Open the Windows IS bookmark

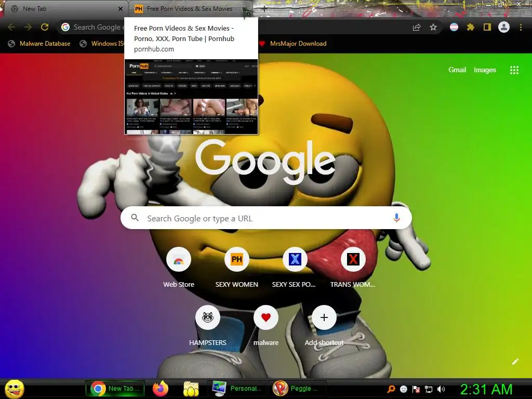[x=101, y=44]
